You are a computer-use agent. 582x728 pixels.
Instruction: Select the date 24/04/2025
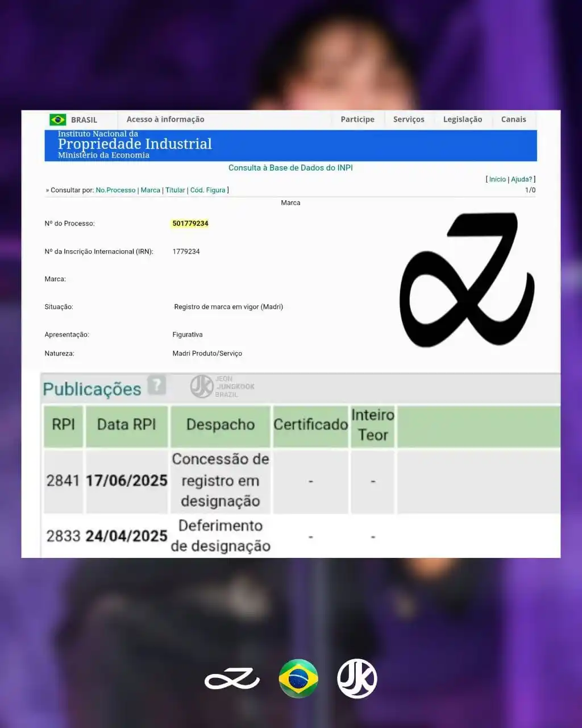[127, 536]
